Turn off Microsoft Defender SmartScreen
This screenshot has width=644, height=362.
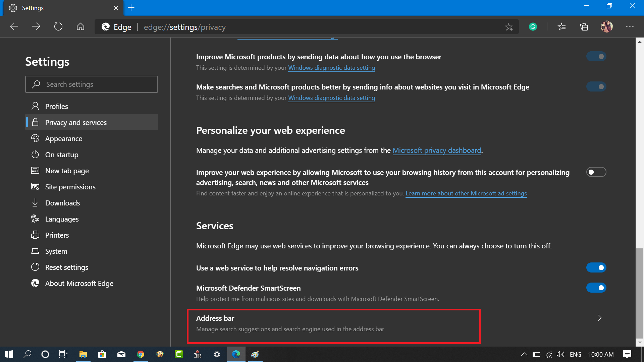click(x=596, y=288)
